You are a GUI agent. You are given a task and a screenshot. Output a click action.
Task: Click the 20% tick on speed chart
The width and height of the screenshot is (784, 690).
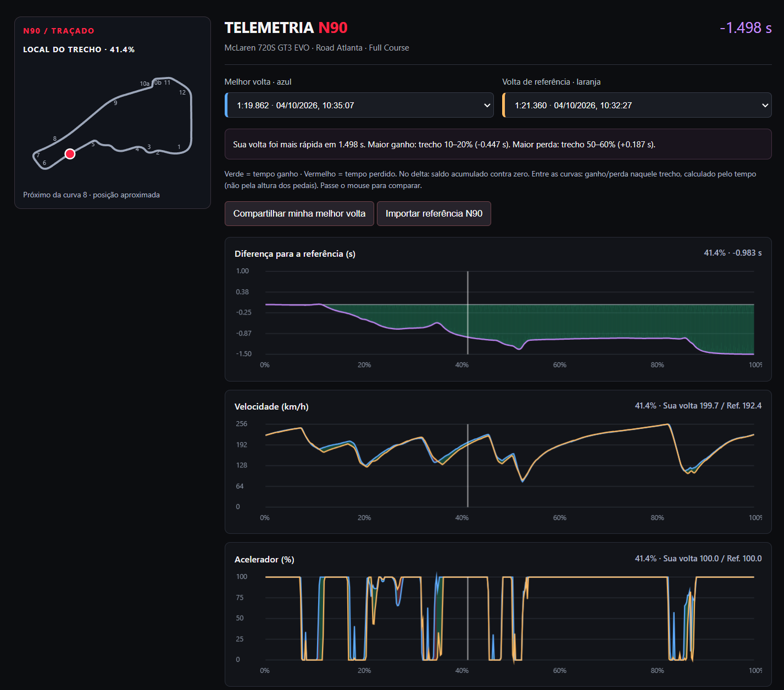click(x=364, y=518)
